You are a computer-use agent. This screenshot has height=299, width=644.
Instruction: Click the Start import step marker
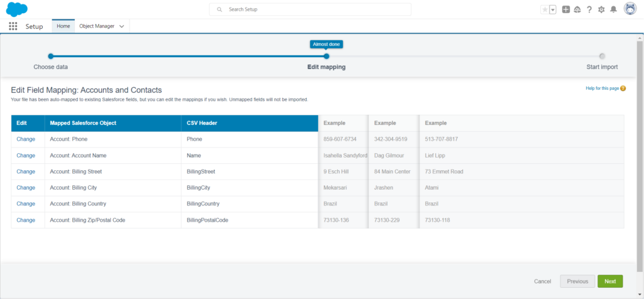tap(602, 56)
